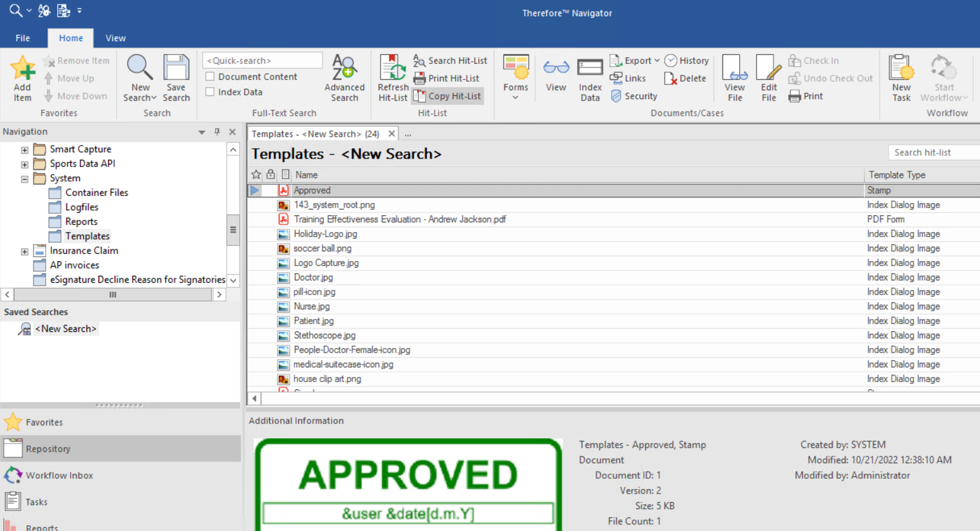The width and height of the screenshot is (980, 531).
Task: Open the File menu
Action: [23, 38]
